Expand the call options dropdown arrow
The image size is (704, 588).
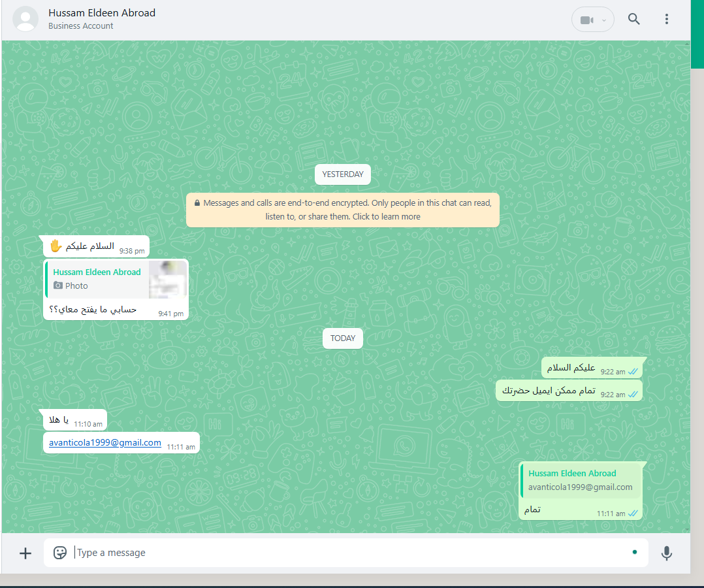click(604, 20)
